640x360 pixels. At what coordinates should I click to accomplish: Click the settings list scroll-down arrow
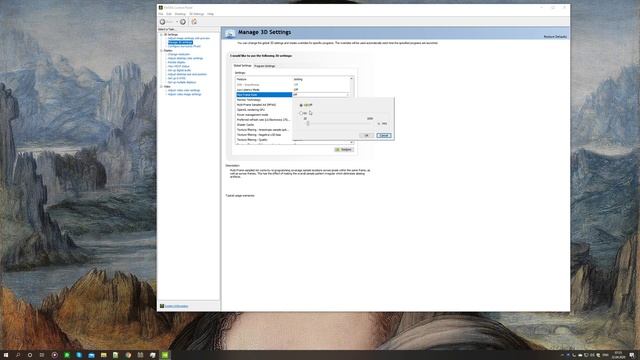pos(351,142)
